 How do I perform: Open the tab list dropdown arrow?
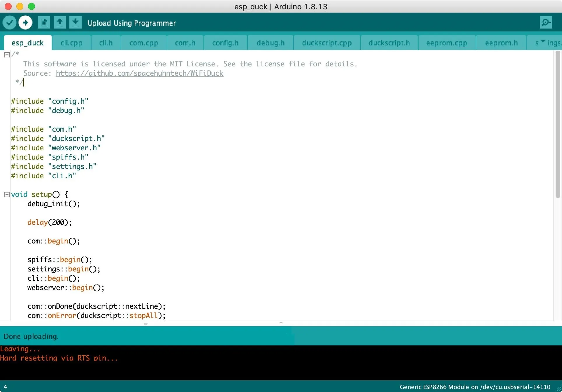point(543,41)
